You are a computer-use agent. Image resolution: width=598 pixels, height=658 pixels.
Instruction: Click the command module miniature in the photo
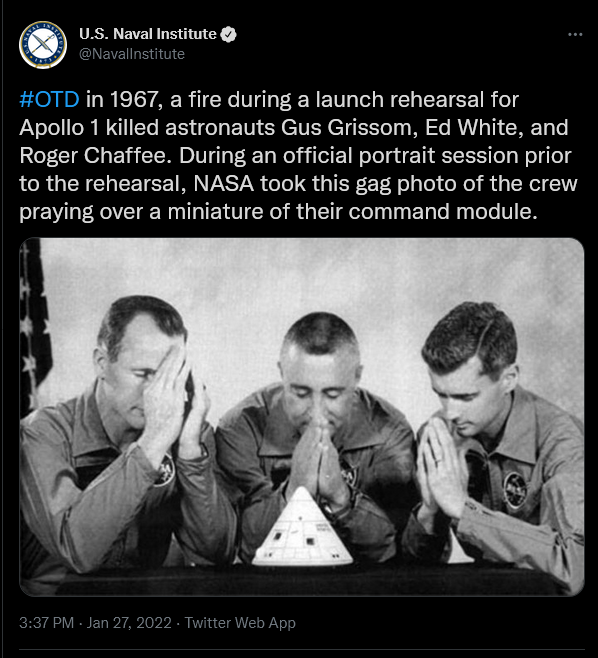coord(302,527)
